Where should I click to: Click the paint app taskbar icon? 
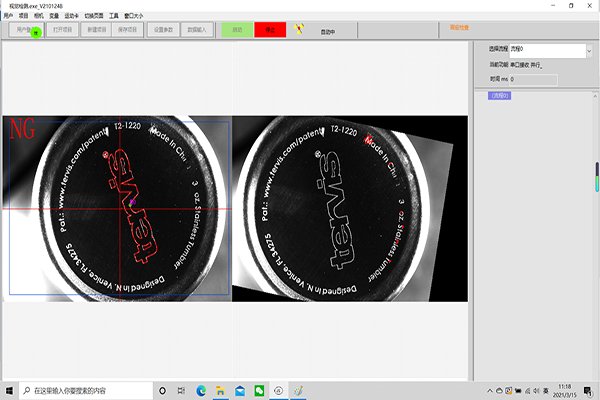298,390
